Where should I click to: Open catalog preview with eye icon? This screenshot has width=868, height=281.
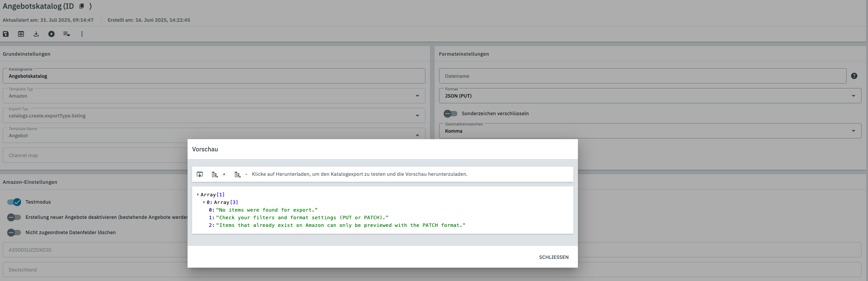tap(21, 34)
